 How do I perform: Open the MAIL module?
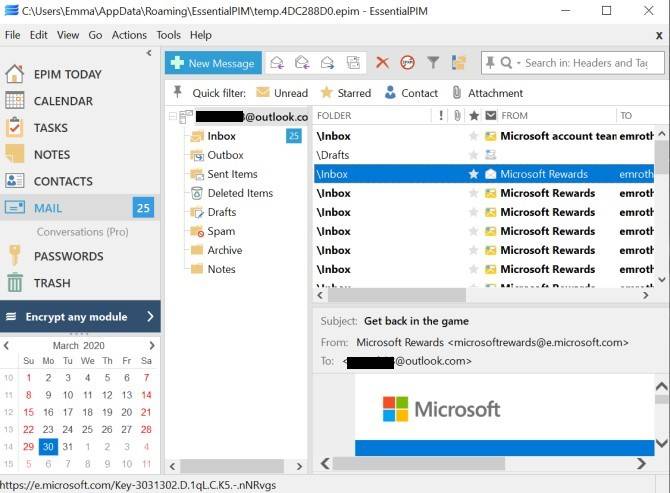80,208
